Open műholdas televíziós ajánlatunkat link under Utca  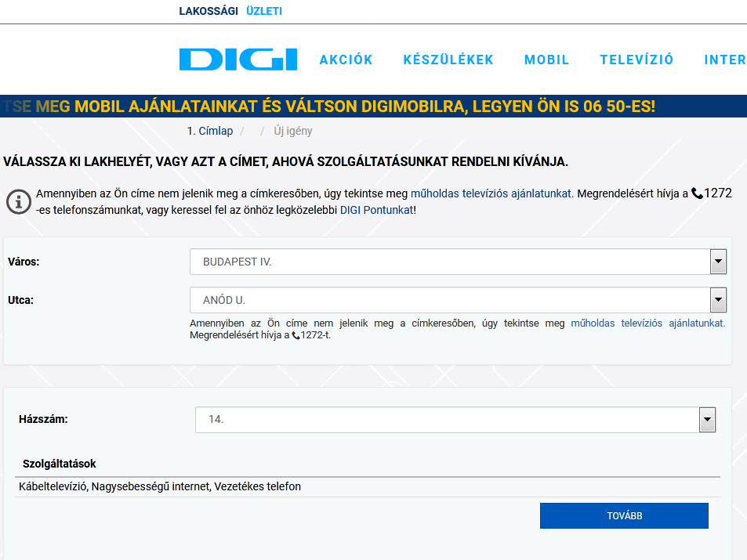click(648, 323)
